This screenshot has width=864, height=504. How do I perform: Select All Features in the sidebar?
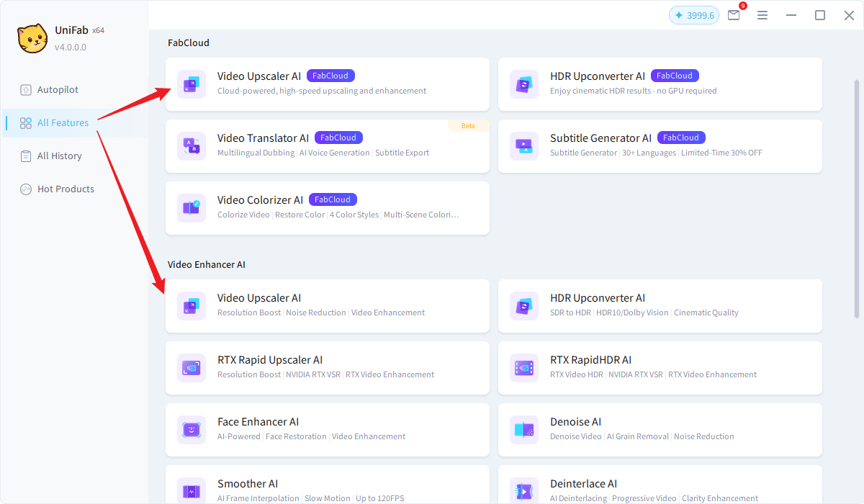tap(63, 123)
